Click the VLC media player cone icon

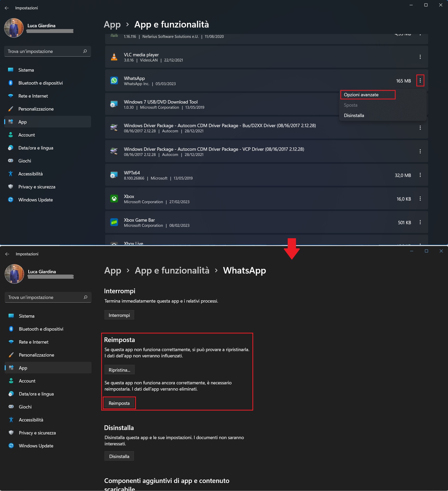114,57
